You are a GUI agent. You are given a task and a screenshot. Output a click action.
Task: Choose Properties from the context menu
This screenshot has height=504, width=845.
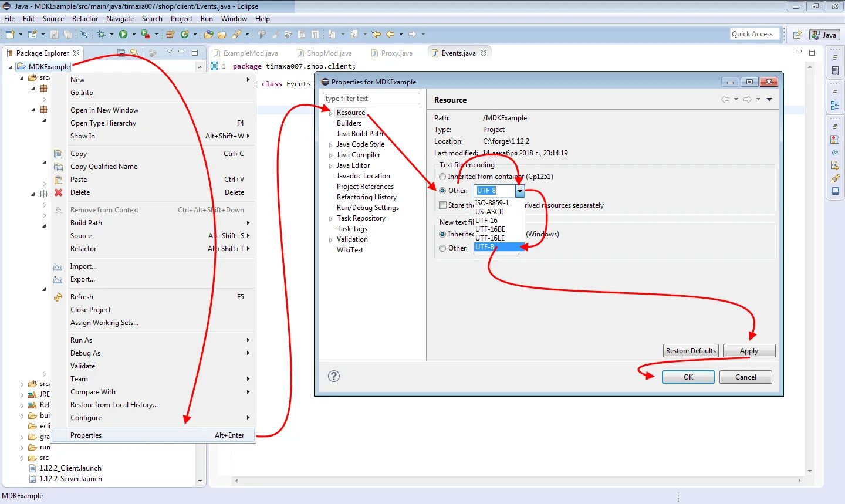tap(153, 435)
